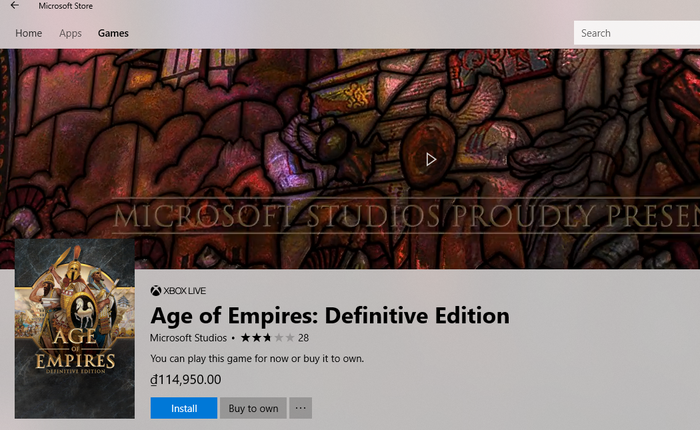Click the last empty rating star
Screen dimensions: 700x430
(x=290, y=338)
